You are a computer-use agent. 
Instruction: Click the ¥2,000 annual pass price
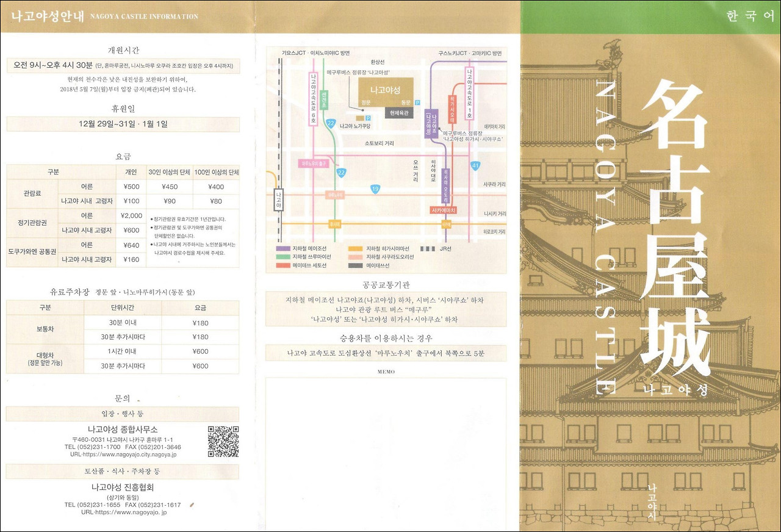[x=132, y=216]
